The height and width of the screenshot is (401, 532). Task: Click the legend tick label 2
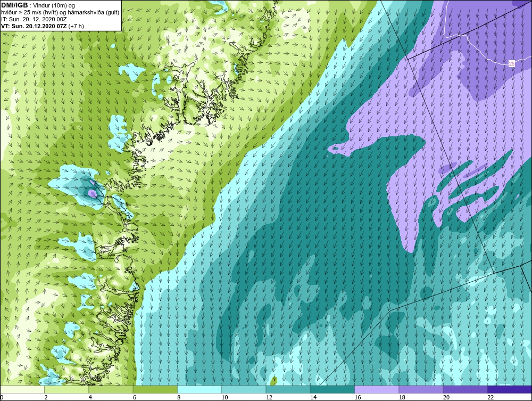(x=46, y=397)
